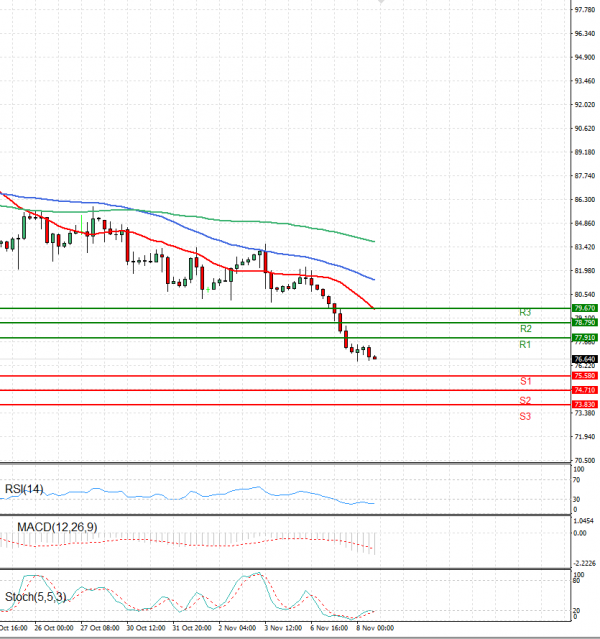Click the 96.340 price axis value
This screenshot has height=639, width=600.
(585, 33)
